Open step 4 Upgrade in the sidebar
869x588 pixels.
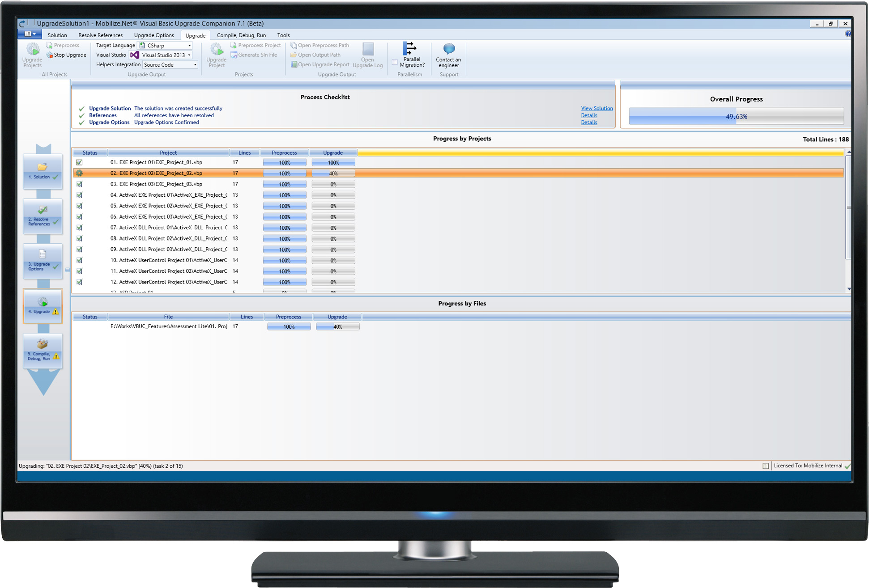[x=42, y=307]
